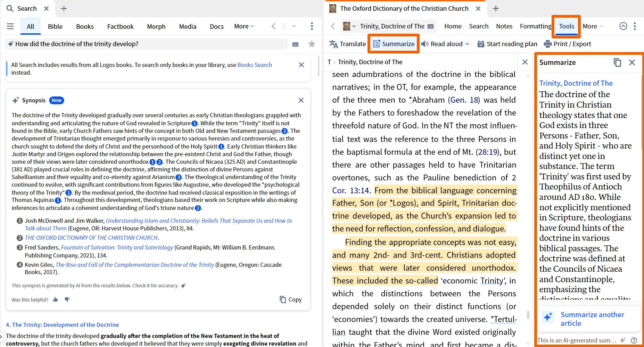Select Tools menu in book toolbar

point(567,26)
